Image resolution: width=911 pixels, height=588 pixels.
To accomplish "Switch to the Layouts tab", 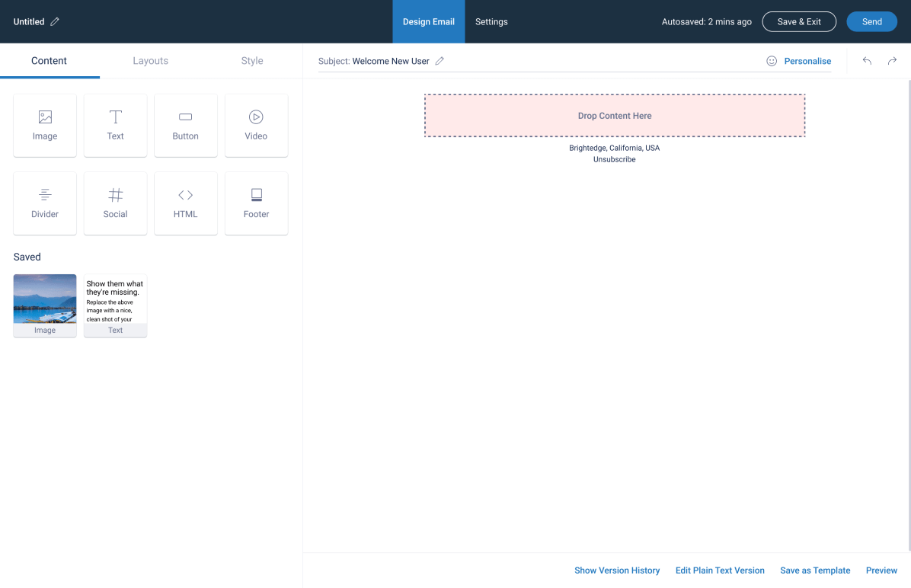I will click(x=150, y=61).
